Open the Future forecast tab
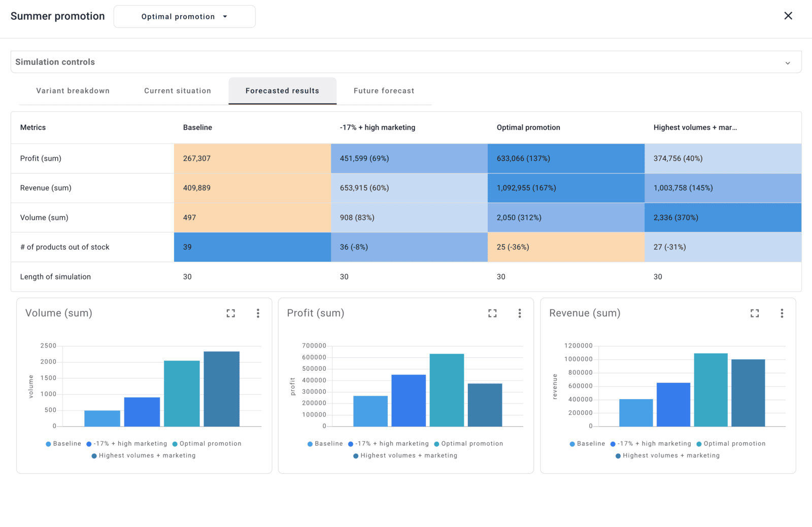 [x=384, y=91]
